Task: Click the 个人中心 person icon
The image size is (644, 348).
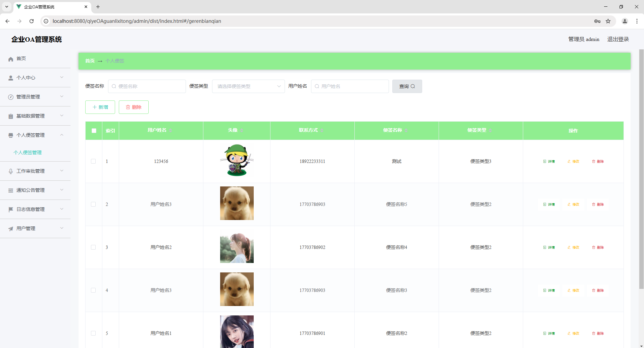Action: 11,78
